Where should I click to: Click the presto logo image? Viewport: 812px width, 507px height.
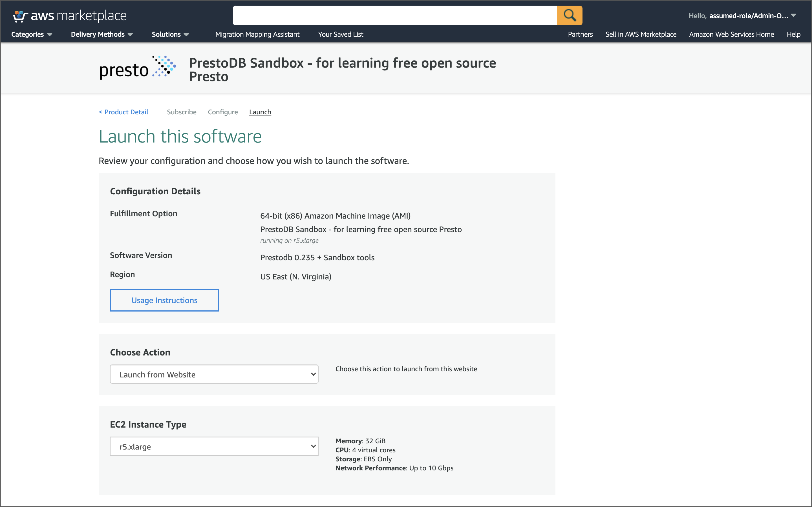(x=138, y=67)
